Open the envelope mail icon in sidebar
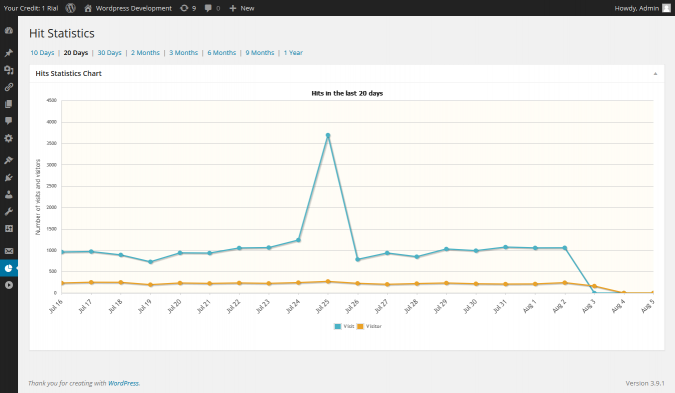This screenshot has height=393, width=675. point(9,251)
